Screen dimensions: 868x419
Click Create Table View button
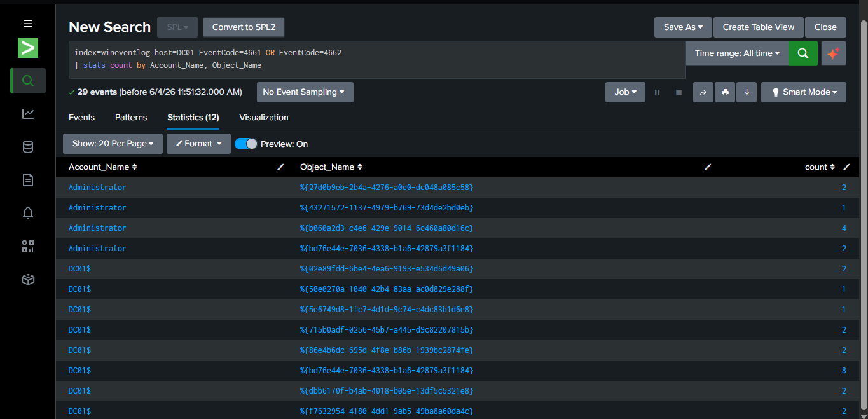[x=759, y=27]
